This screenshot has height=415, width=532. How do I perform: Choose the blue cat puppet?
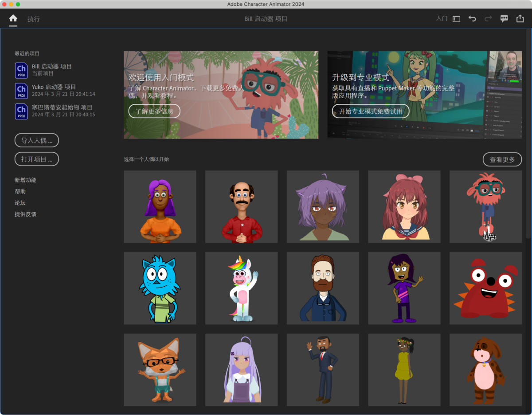tap(160, 289)
